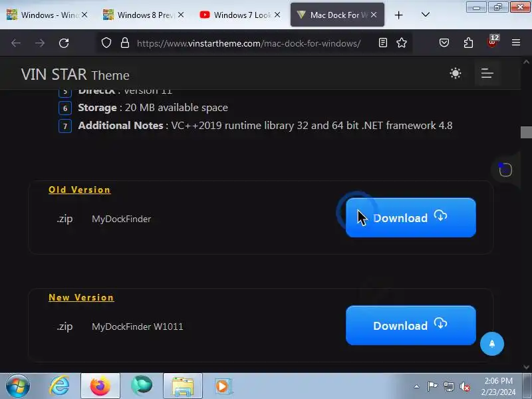The width and height of the screenshot is (532, 399).
Task: Open Windows Explorer folder taskbar icon
Action: [183, 386]
